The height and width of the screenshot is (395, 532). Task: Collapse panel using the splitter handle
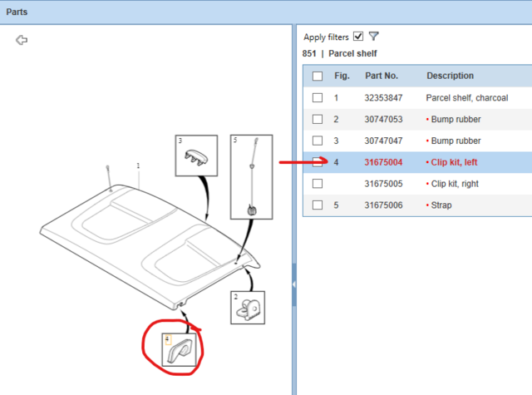pos(294,284)
